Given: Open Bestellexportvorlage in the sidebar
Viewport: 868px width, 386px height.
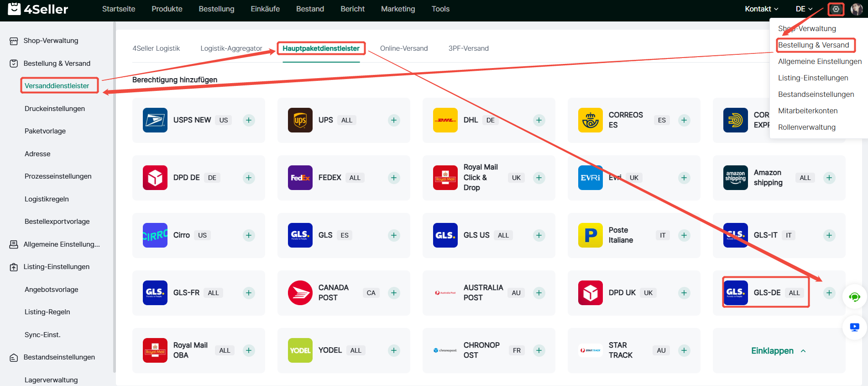Looking at the screenshot, I should (x=57, y=222).
